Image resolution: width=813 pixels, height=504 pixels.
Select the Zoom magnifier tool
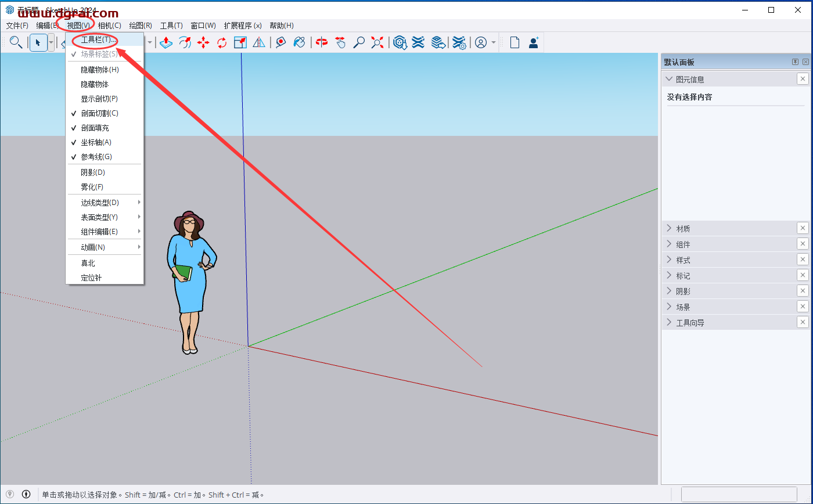point(359,42)
